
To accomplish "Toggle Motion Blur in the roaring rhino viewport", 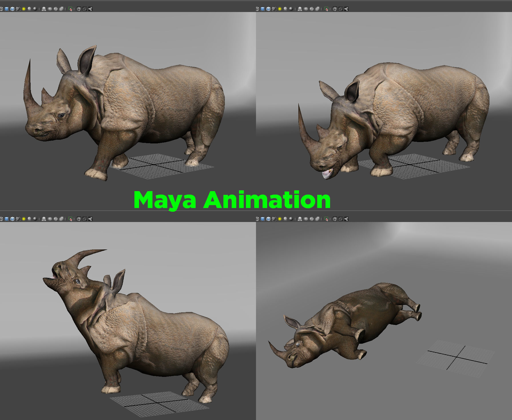I will click(50, 219).
